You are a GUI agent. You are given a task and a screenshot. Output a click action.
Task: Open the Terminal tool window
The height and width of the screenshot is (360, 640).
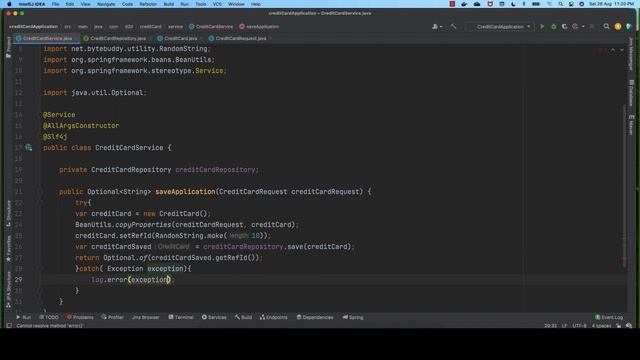tap(181, 317)
